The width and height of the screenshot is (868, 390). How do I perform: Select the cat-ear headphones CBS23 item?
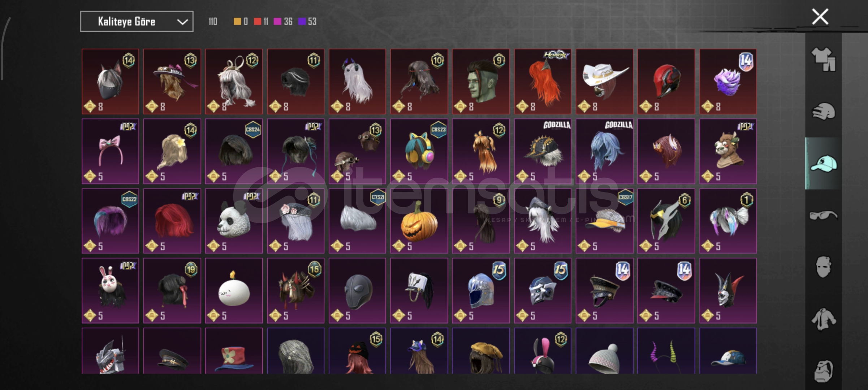pyautogui.click(x=419, y=151)
